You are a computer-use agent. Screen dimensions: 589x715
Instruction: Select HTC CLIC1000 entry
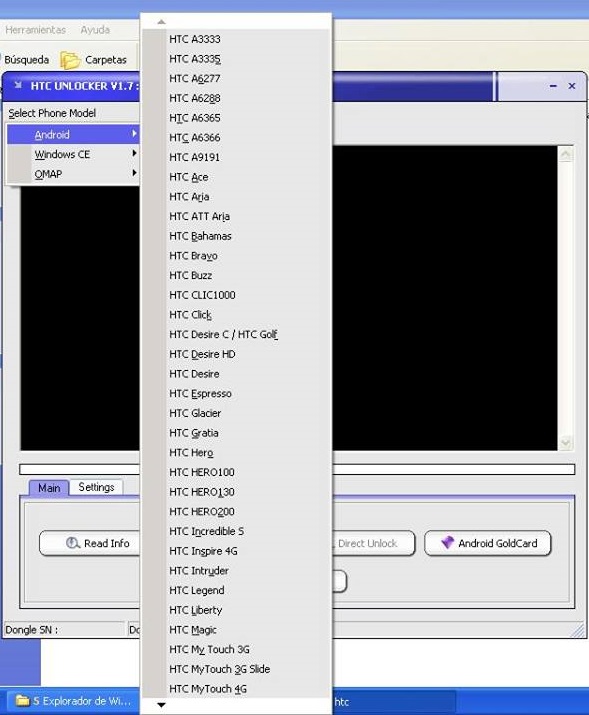coord(236,295)
